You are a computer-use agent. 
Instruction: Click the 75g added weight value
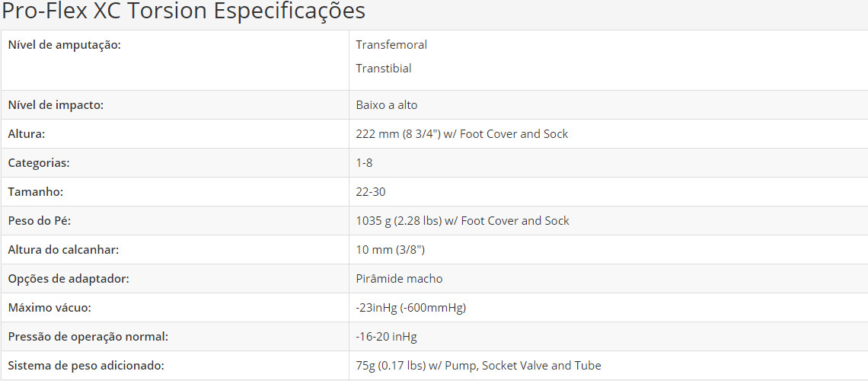[x=478, y=366]
